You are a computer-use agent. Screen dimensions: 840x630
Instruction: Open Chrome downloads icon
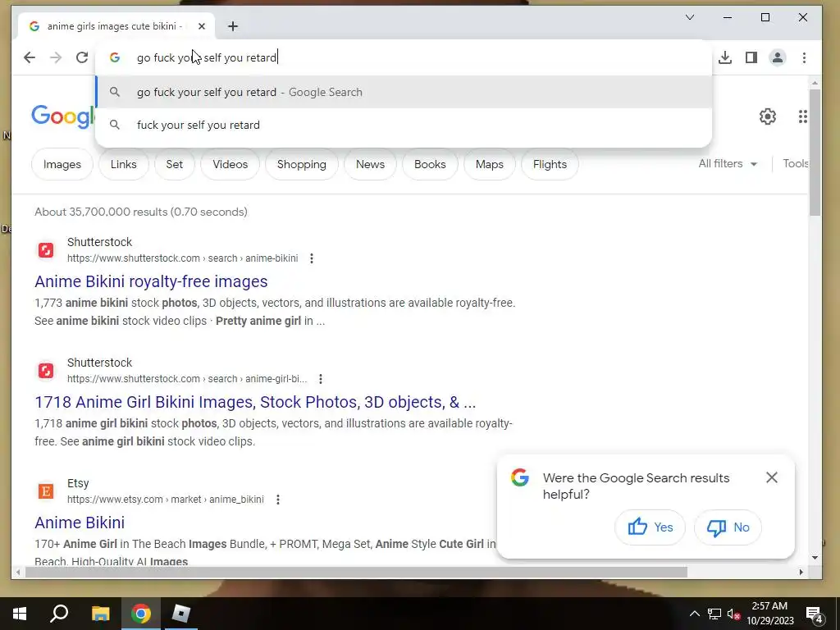(725, 57)
